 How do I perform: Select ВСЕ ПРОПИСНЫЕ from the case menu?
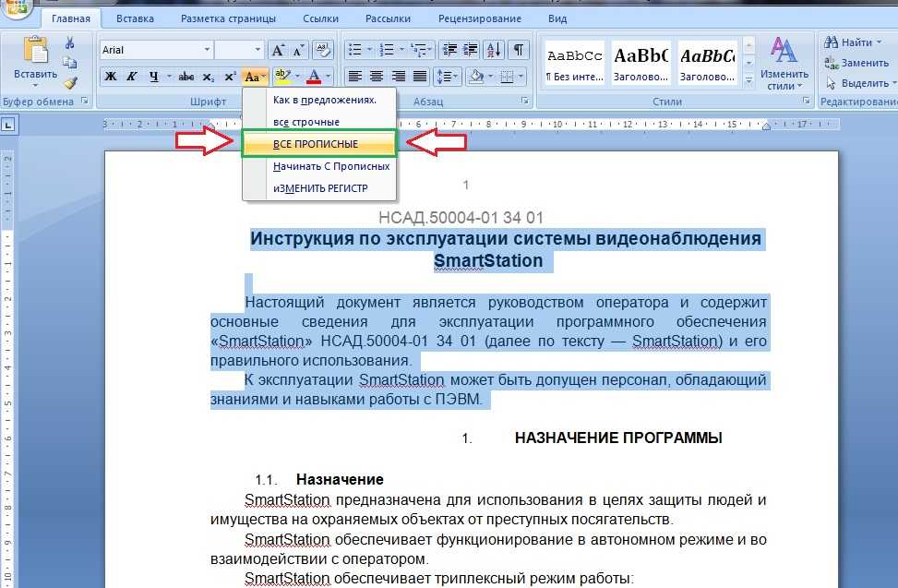point(316,144)
